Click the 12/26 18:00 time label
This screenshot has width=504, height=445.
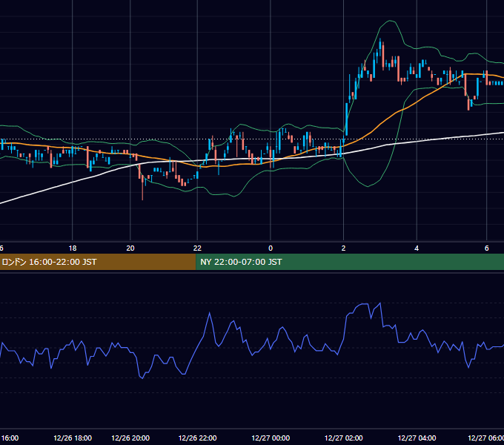pyautogui.click(x=73, y=438)
